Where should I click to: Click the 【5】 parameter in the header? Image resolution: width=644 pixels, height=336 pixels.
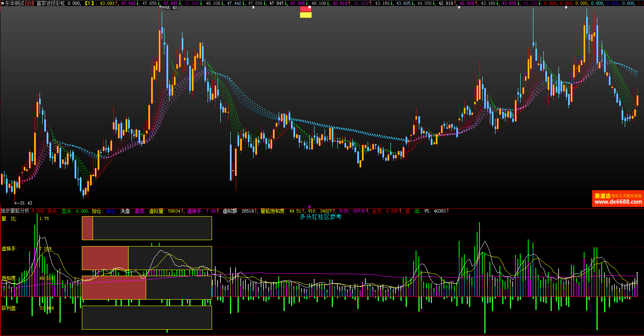(x=89, y=3)
